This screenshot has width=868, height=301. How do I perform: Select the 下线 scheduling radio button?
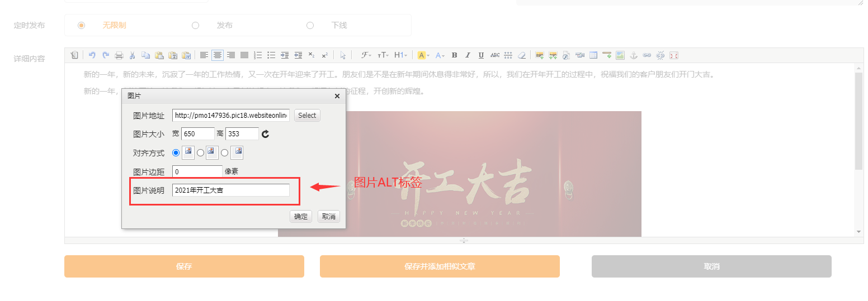click(310, 25)
